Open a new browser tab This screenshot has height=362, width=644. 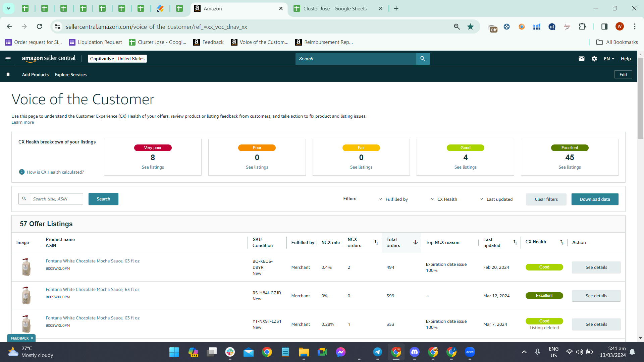(396, 8)
